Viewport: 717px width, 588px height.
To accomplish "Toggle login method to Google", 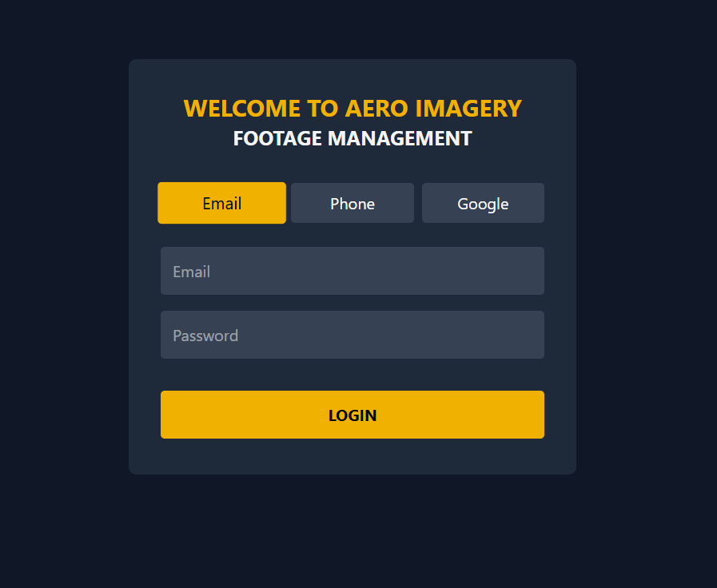I will point(483,203).
